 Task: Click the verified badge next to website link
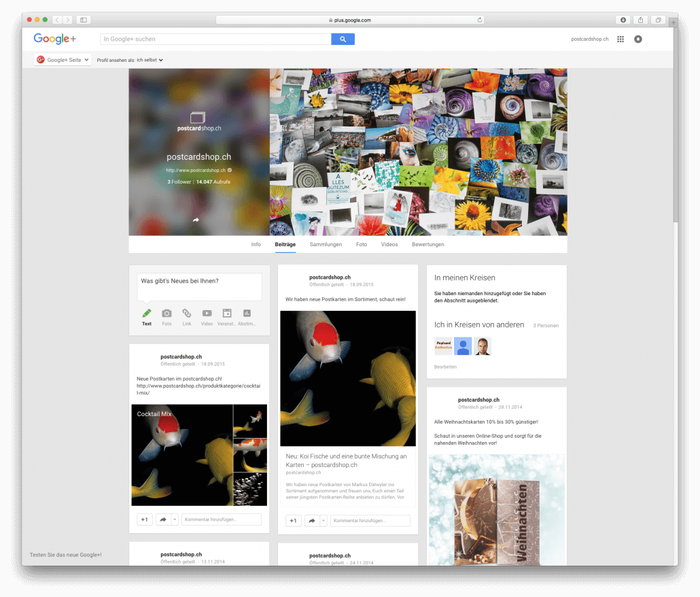pos(230,170)
